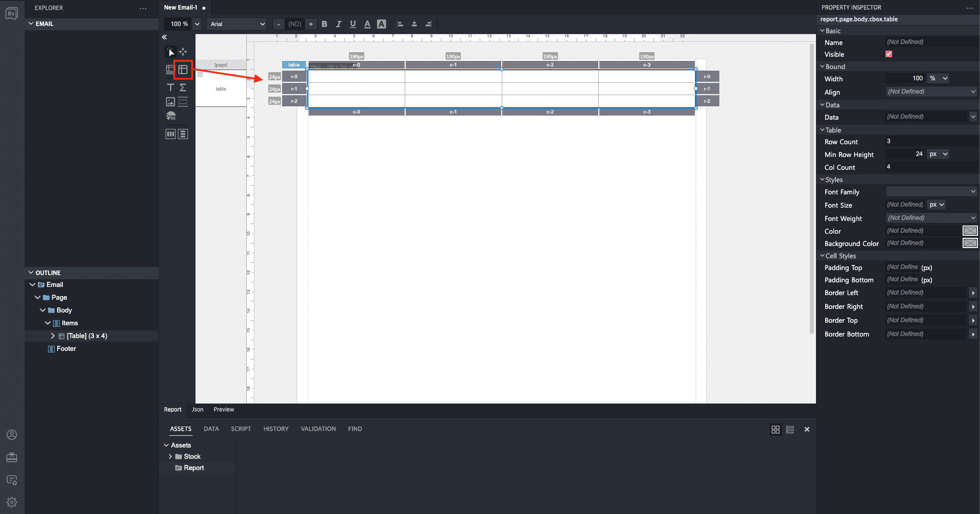Open the Align dropdown
This screenshot has height=514, width=980.
tap(931, 92)
